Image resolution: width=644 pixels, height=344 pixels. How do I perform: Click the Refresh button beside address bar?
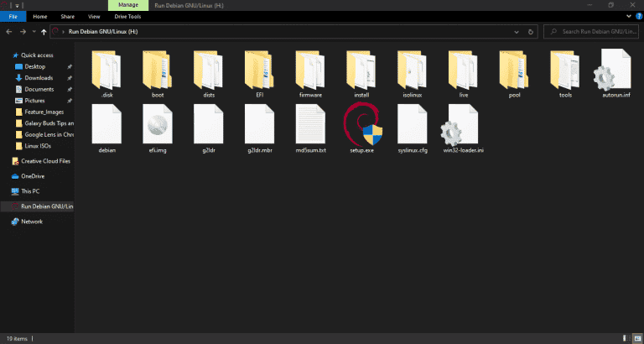click(531, 32)
